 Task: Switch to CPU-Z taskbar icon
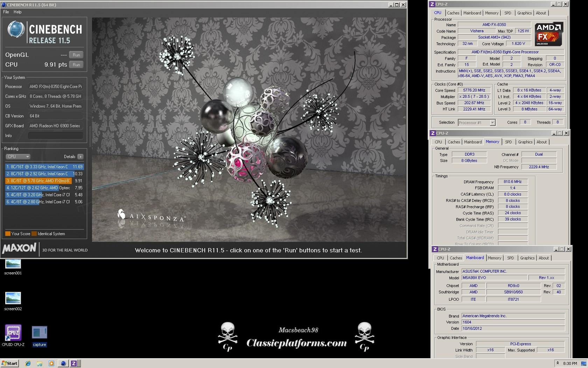[x=74, y=363]
